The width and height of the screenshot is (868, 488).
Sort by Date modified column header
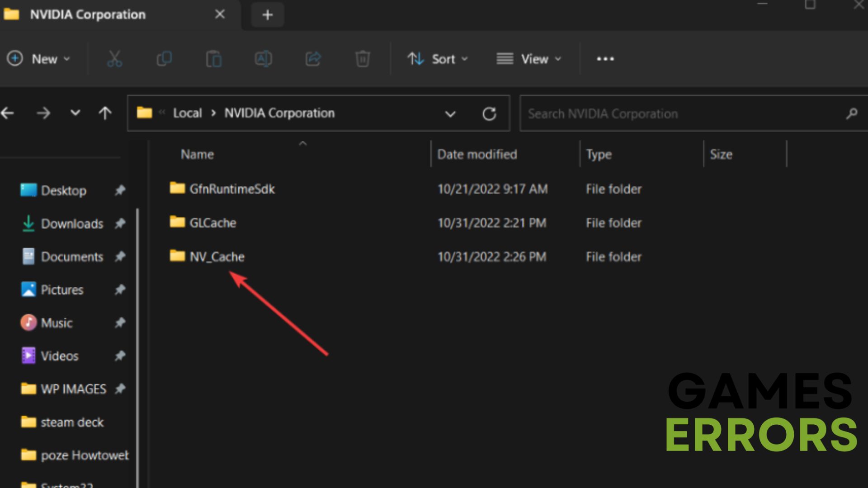[477, 155]
